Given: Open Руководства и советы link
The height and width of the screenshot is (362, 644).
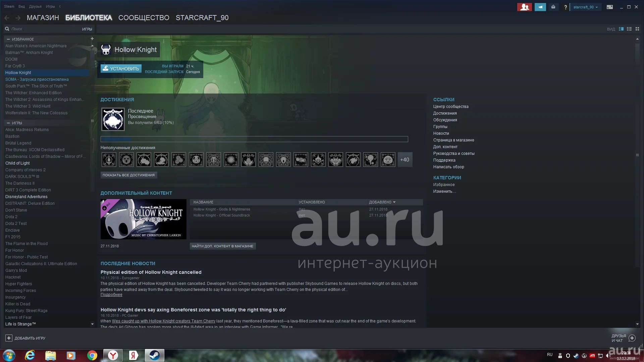Looking at the screenshot, I should coord(454,154).
